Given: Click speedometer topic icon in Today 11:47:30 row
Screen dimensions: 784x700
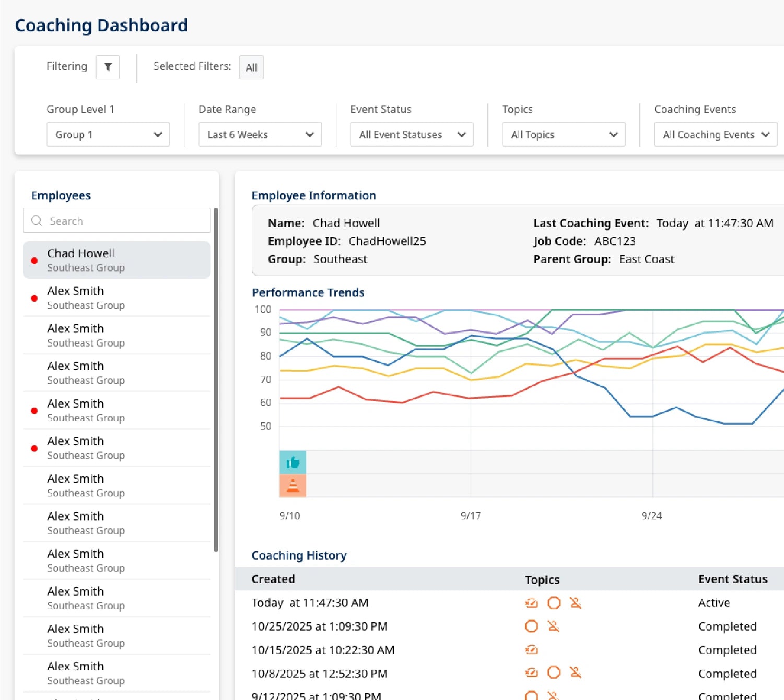Looking at the screenshot, I should [531, 603].
